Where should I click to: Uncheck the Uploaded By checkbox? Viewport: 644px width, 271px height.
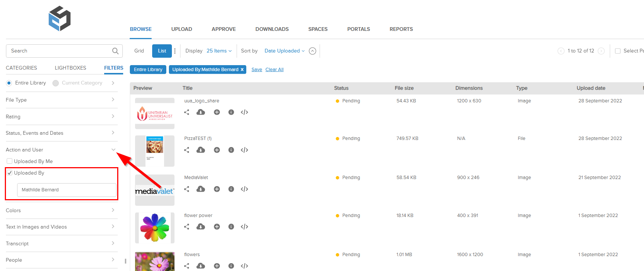pos(10,173)
